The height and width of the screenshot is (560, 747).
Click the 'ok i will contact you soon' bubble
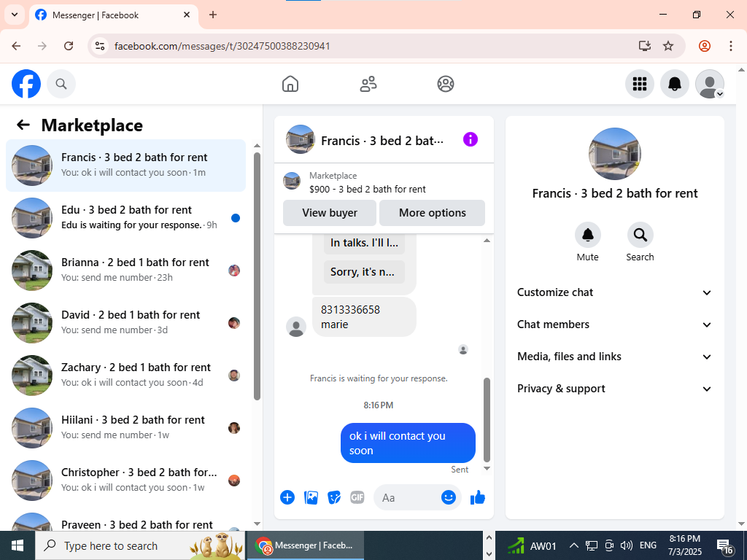tap(408, 443)
